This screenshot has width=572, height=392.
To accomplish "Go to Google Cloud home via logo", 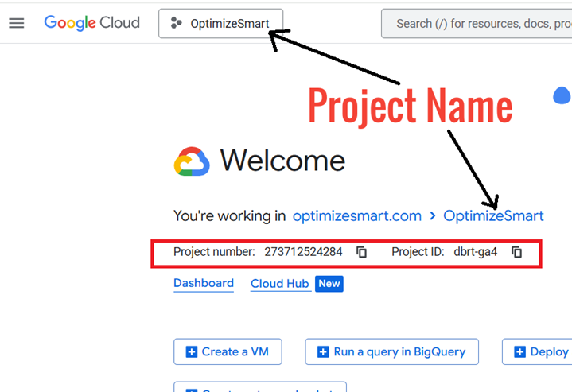I will point(92,23).
